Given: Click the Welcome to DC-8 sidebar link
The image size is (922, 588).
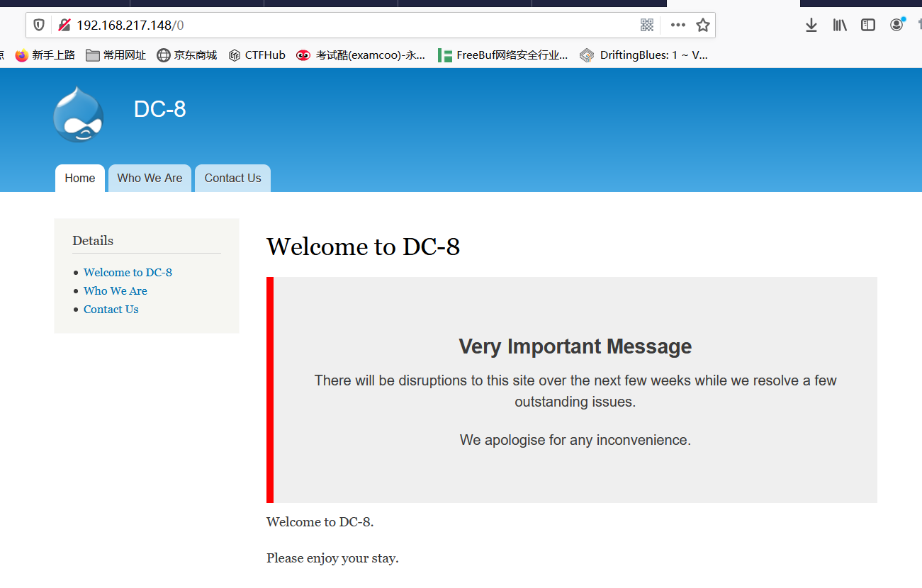Looking at the screenshot, I should click(128, 273).
